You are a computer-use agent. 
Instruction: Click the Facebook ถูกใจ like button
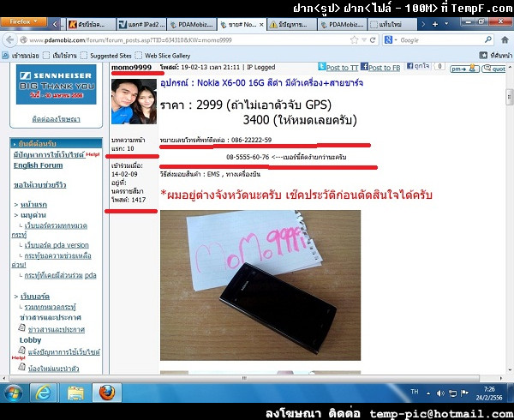click(x=418, y=66)
